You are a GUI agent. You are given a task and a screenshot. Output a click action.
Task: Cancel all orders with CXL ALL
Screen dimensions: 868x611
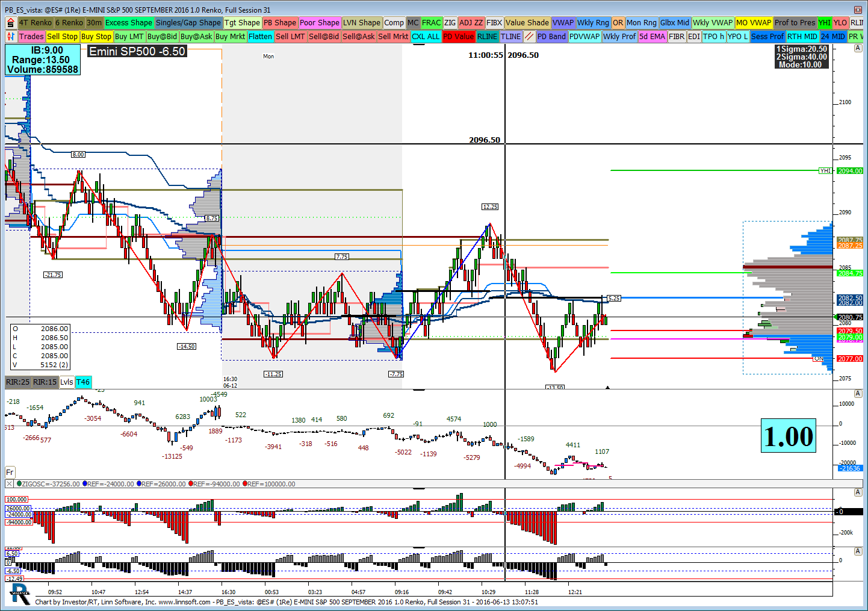(426, 37)
